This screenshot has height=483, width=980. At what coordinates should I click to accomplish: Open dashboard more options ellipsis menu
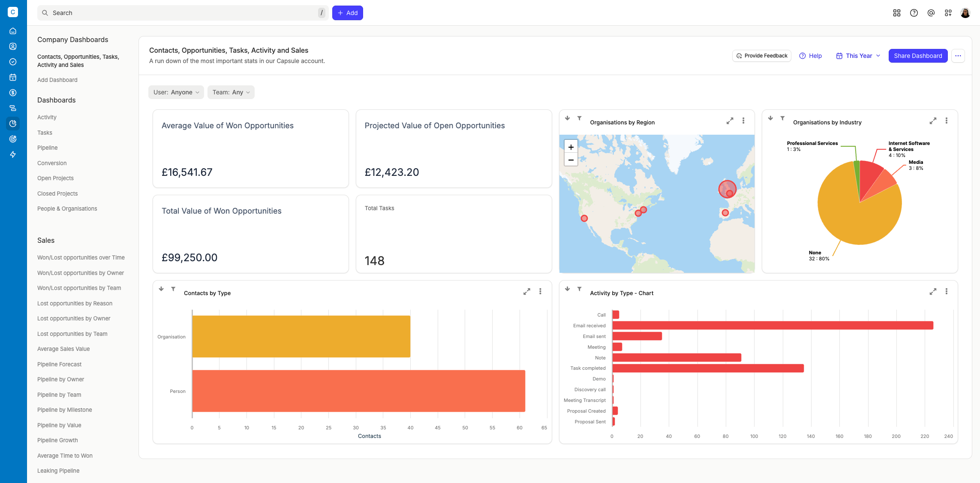pos(958,56)
